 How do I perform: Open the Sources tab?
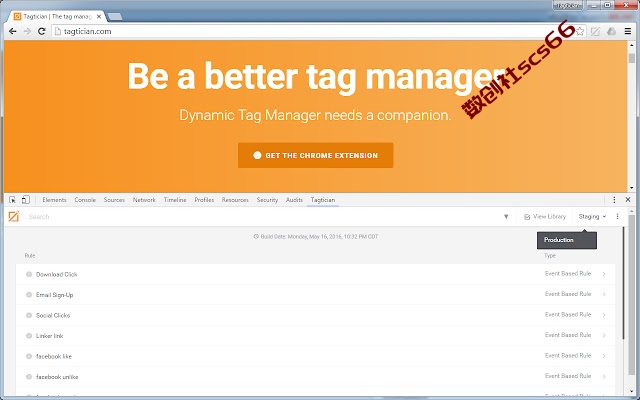coord(114,200)
